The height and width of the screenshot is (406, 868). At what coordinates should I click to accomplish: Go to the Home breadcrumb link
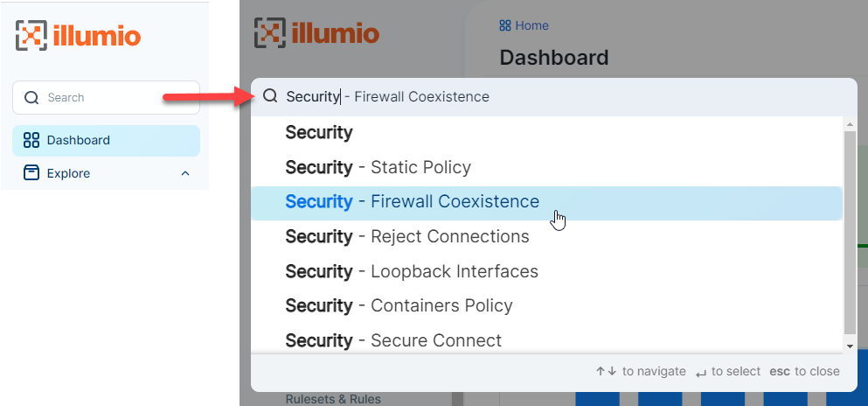531,26
